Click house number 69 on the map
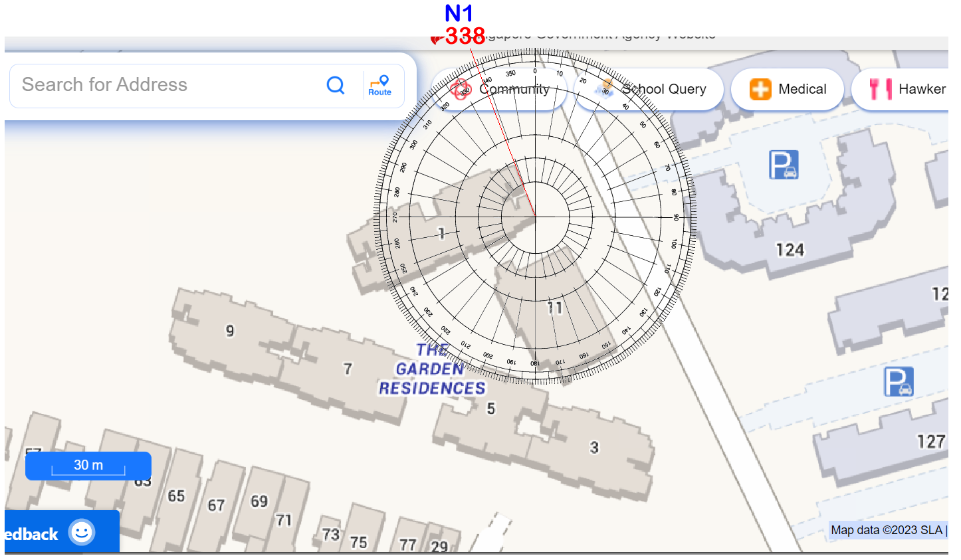Image resolution: width=961 pixels, height=560 pixels. 259,501
